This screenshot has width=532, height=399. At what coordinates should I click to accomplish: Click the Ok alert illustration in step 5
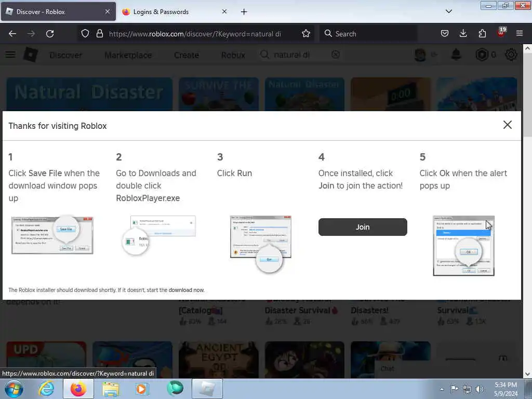(x=463, y=246)
